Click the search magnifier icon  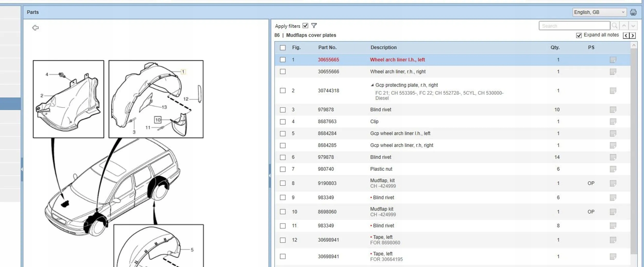[x=614, y=26]
